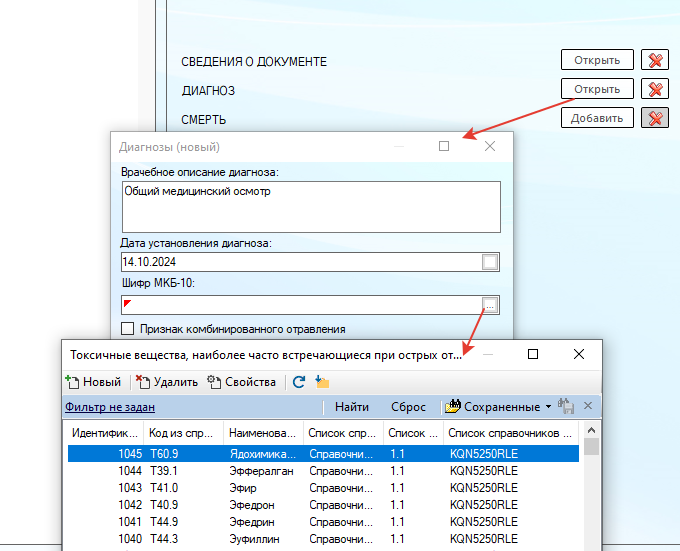Click scrollbar up arrow in list
This screenshot has width=680, height=551.
591,430
